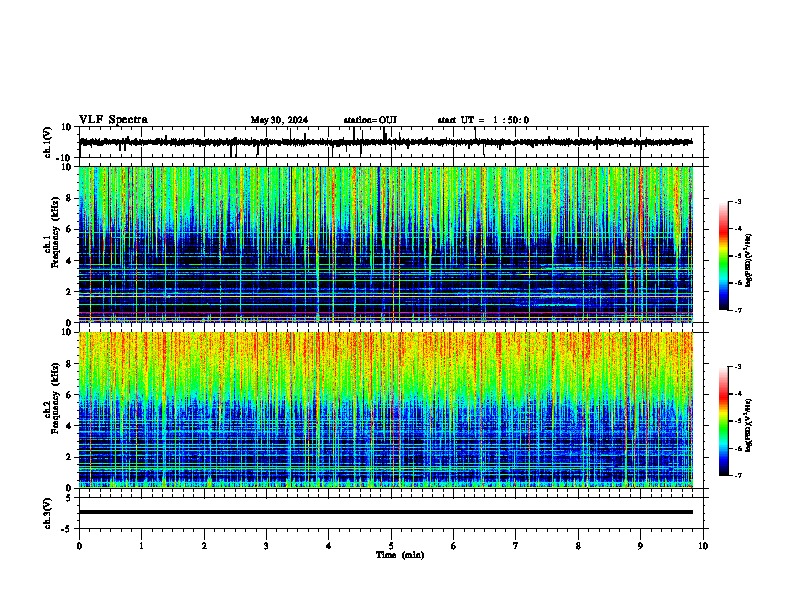Click the ch.1 spectrogram panel

tap(386, 244)
